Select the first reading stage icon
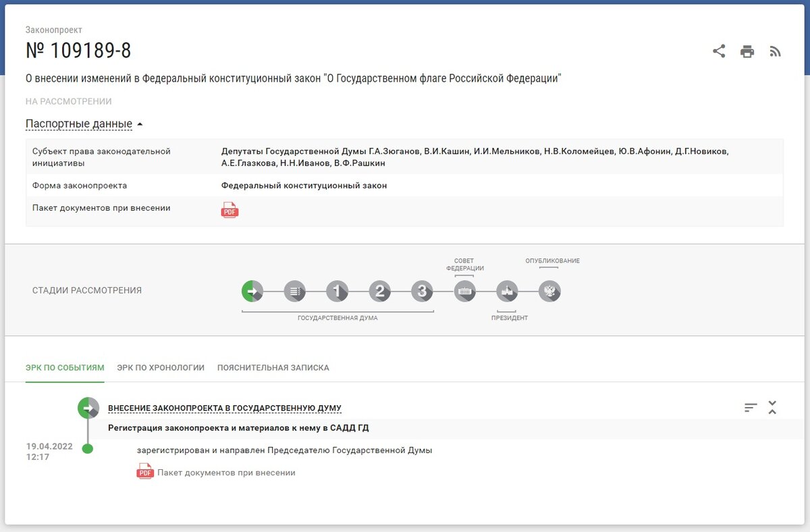This screenshot has height=532, width=810. click(337, 292)
